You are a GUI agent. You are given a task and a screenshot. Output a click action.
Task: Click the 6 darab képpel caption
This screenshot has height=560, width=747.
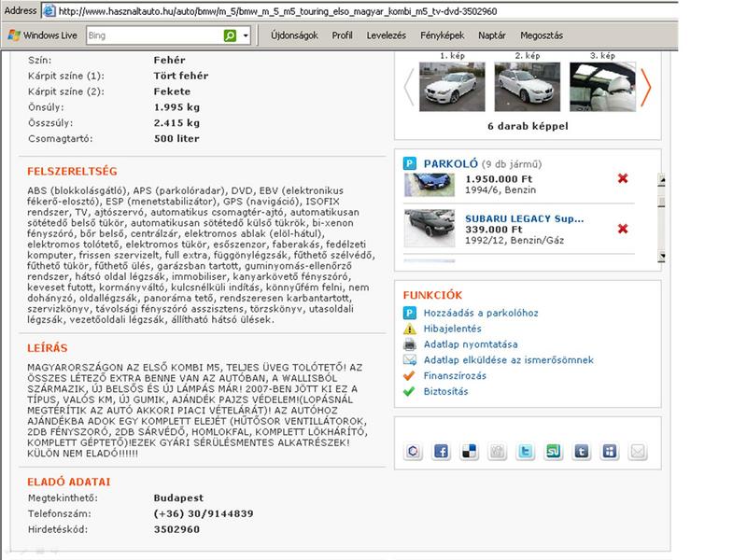point(528,126)
